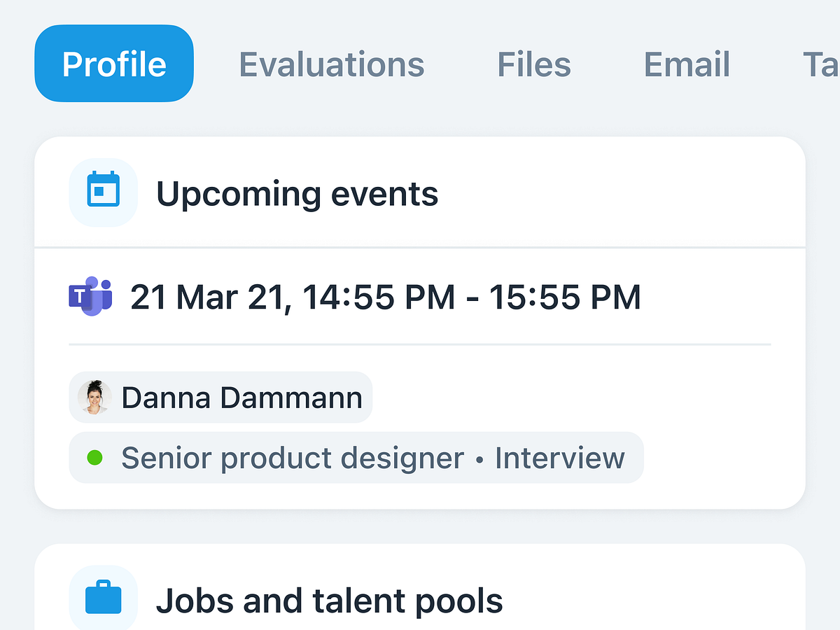Click the calendar icon beside Upcoming events
Image resolution: width=840 pixels, height=630 pixels.
[x=104, y=192]
